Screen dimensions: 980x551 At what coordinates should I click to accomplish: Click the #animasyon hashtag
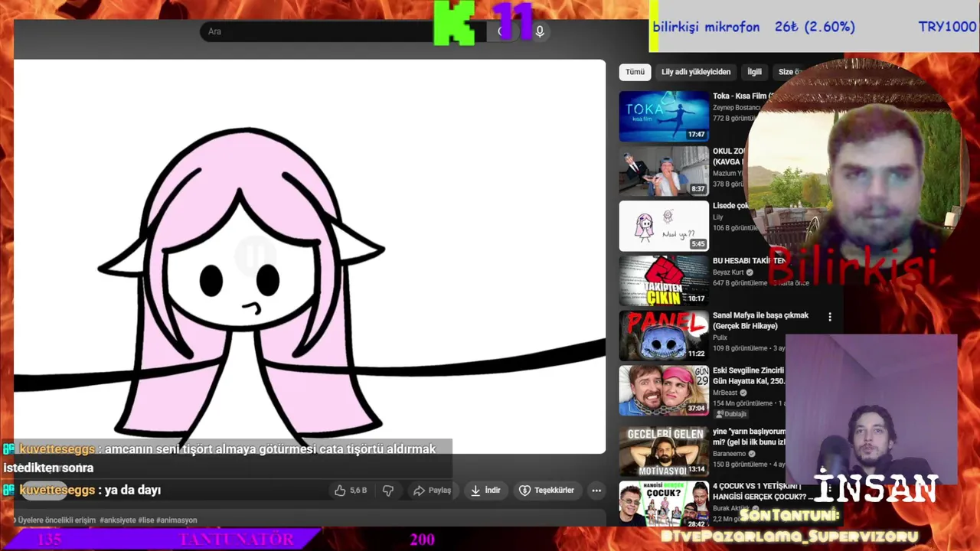click(x=177, y=520)
